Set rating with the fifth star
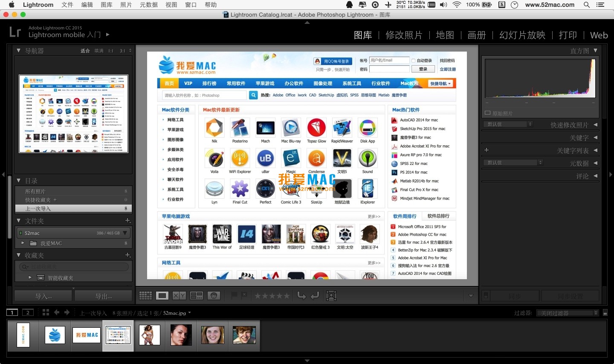Viewport: 614px width, 364px height. [x=287, y=295]
